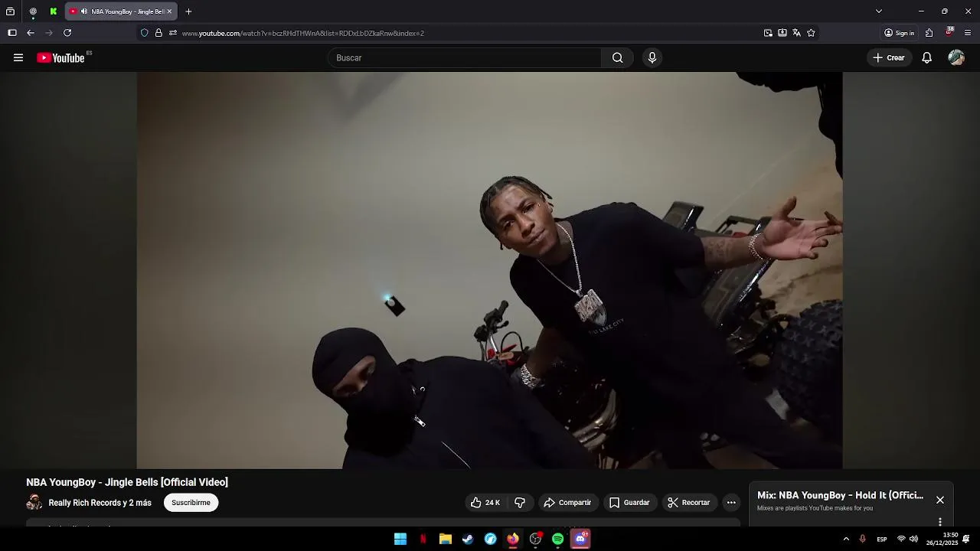Open the Really Rich Records channel avatar
980x551 pixels.
click(34, 502)
